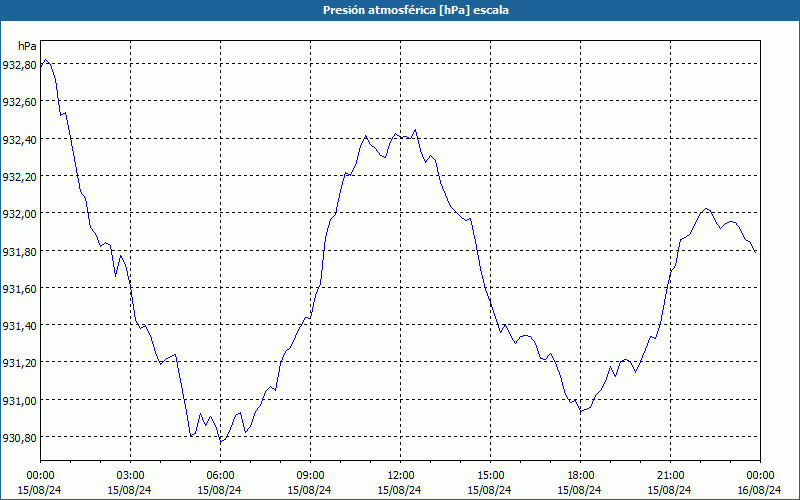Pick the 15/08/24 date under 12:00
Viewport: 800px width, 500px height.
400,490
